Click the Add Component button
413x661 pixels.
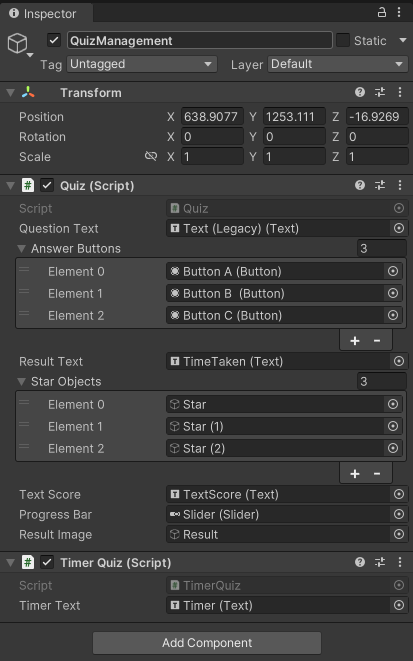(207, 642)
